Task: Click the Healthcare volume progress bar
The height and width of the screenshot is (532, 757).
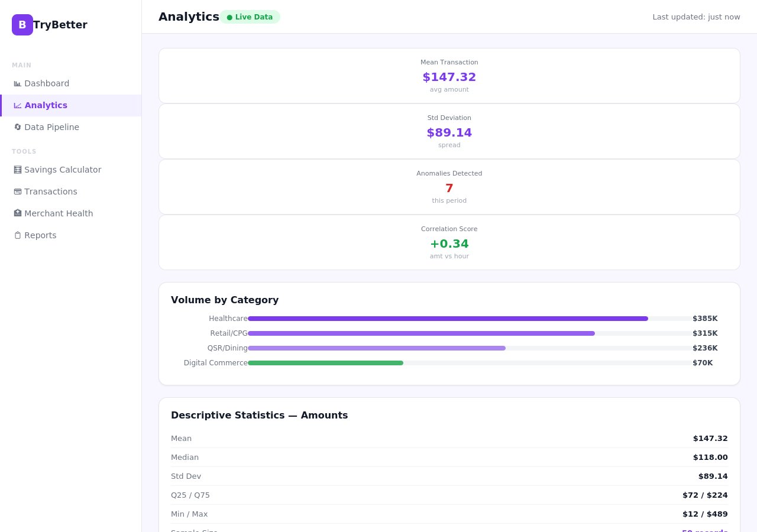Action: (448, 319)
